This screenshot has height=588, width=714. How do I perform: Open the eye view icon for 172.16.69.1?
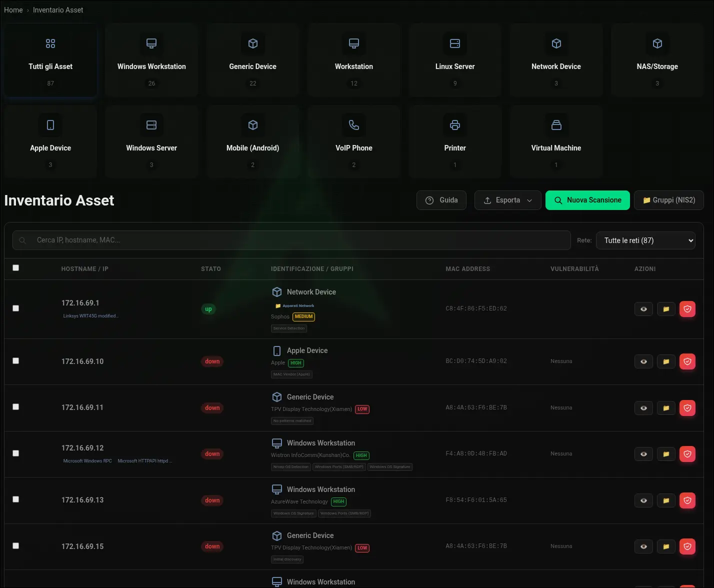pyautogui.click(x=643, y=309)
